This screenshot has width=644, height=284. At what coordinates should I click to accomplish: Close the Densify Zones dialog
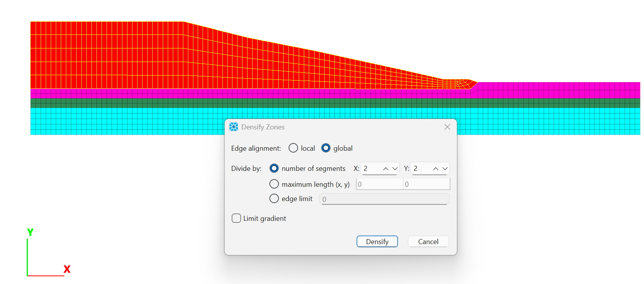click(x=447, y=127)
